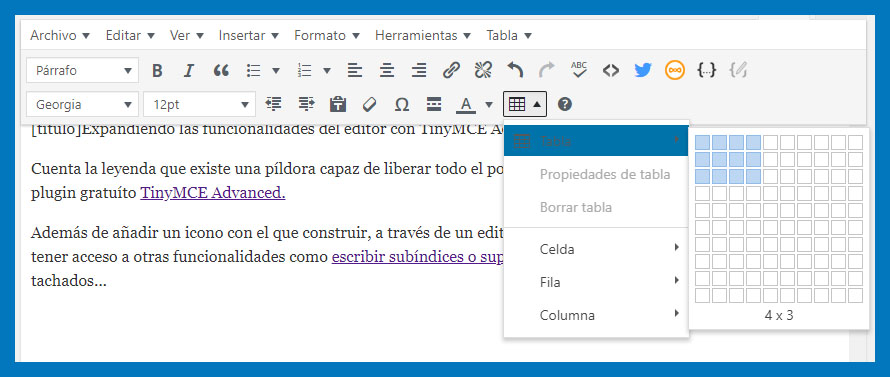This screenshot has width=890, height=377.
Task: Open the text color picker arrow
Action: tap(489, 104)
